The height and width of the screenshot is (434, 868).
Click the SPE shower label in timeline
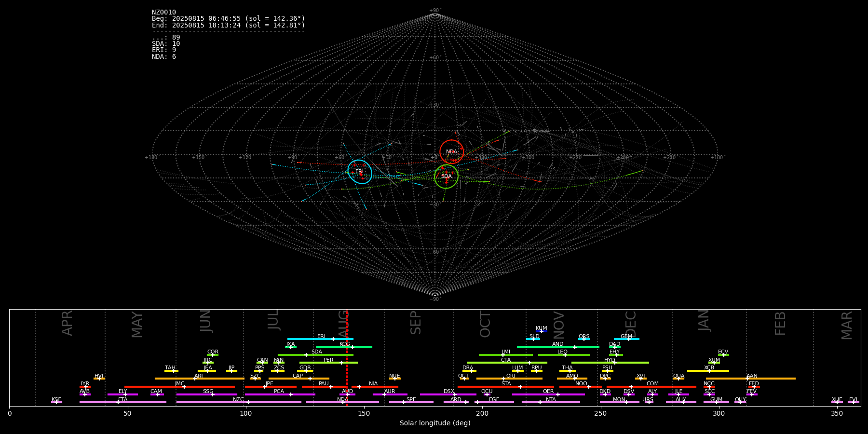pyautogui.click(x=411, y=400)
